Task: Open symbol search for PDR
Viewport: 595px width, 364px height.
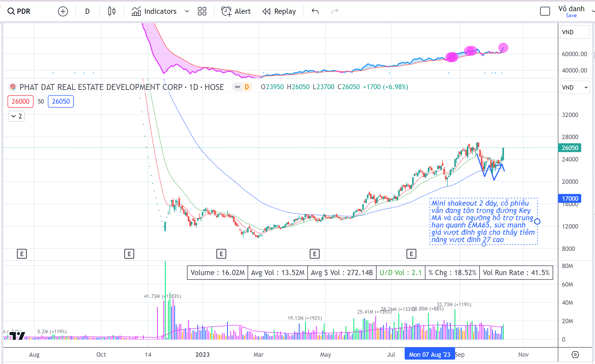Action: point(19,11)
